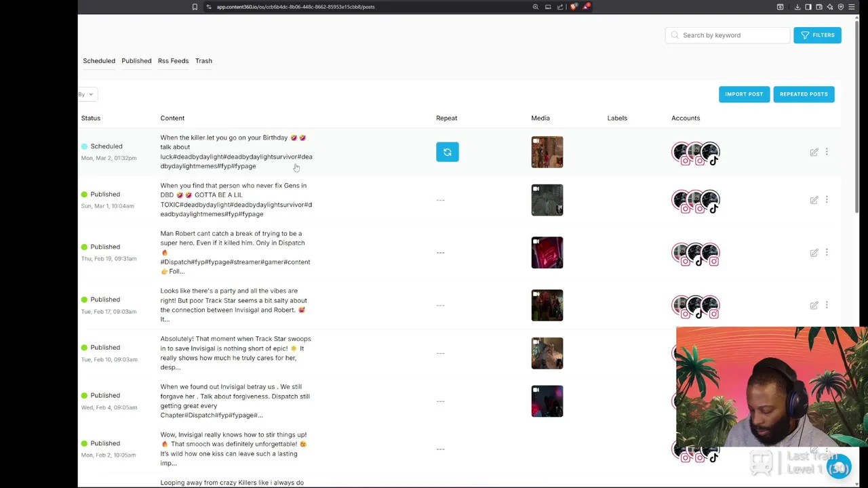This screenshot has height=488, width=868.
Task: Click 'Absolutely! That moment when Track Star' post text
Action: tap(235, 353)
